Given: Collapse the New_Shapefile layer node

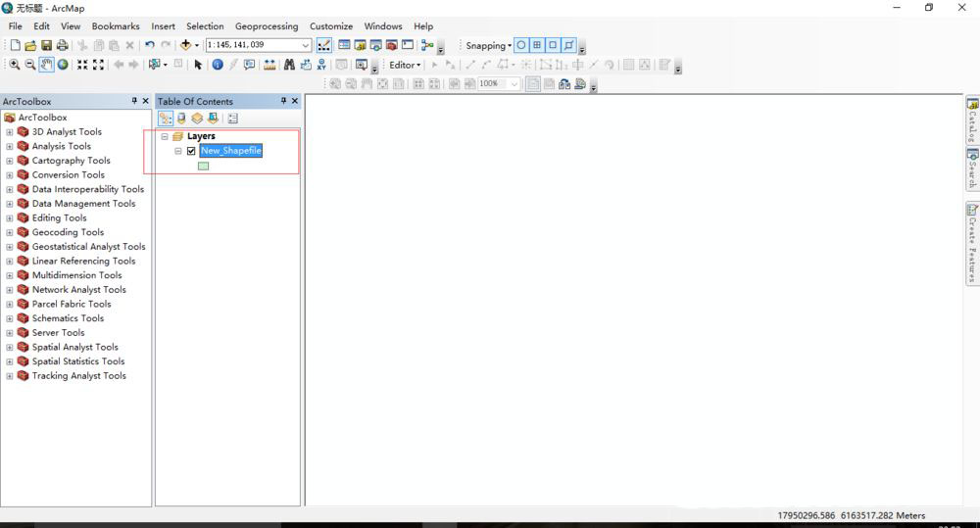Looking at the screenshot, I should click(178, 151).
